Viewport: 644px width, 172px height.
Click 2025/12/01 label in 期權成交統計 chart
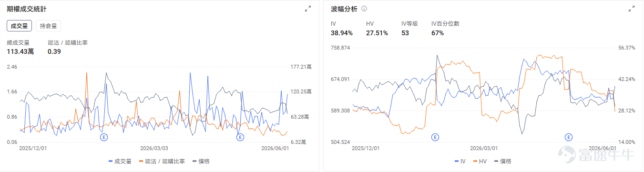32,148
